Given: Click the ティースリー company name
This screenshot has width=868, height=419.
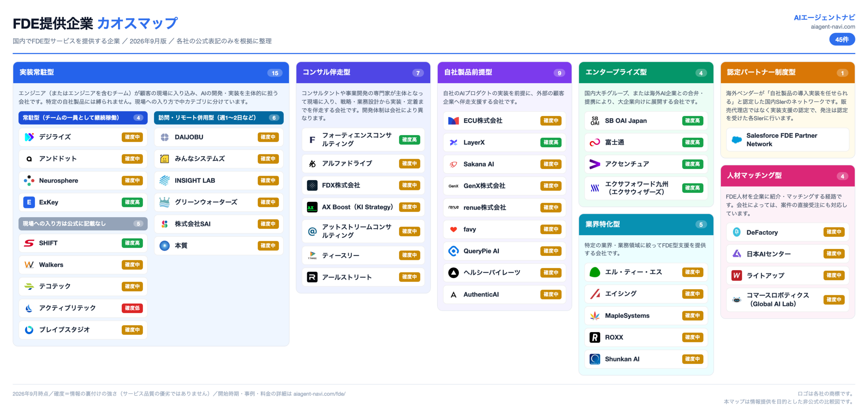Looking at the screenshot, I should 340,255.
